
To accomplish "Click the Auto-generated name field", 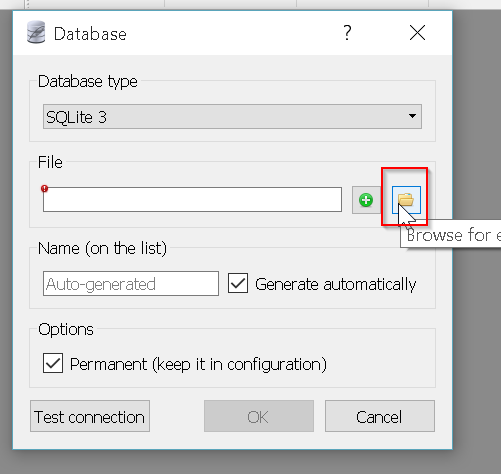I will coord(131,283).
